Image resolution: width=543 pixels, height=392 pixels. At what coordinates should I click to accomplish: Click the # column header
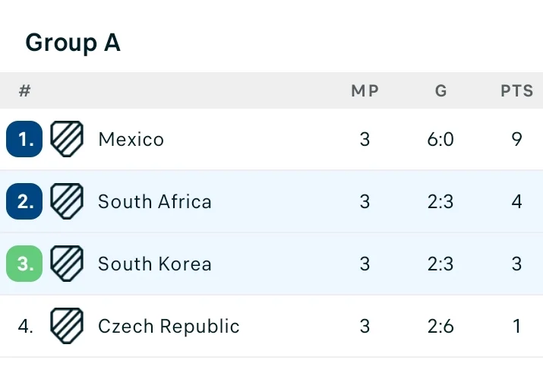[x=24, y=90]
